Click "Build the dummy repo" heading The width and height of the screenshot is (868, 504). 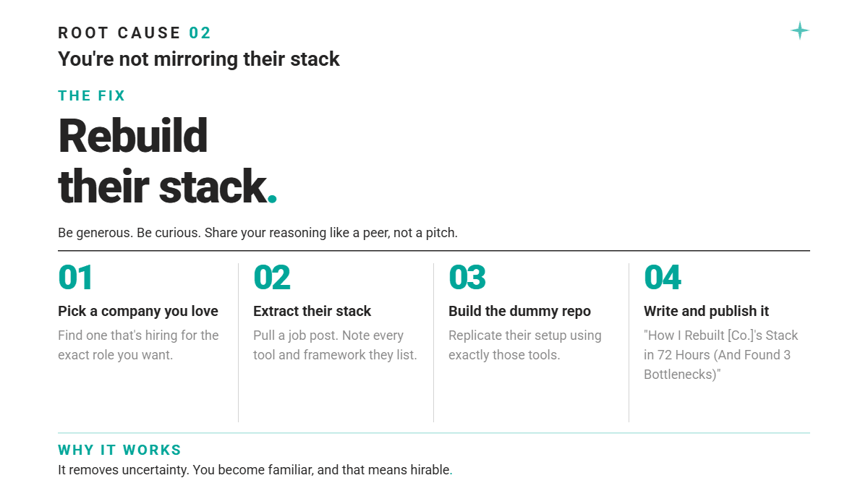pos(519,312)
